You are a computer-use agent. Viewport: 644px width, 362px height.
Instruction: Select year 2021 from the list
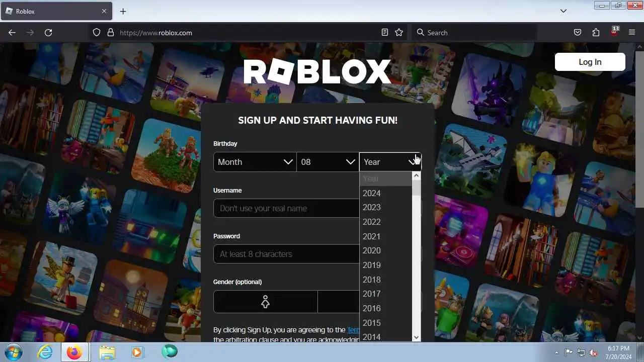(386, 236)
